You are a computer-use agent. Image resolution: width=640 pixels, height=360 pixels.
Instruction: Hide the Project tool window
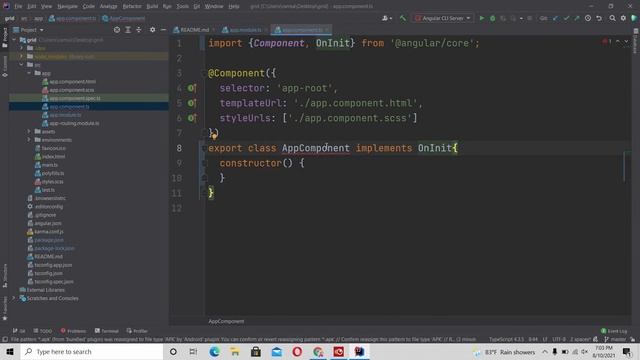tap(163, 30)
